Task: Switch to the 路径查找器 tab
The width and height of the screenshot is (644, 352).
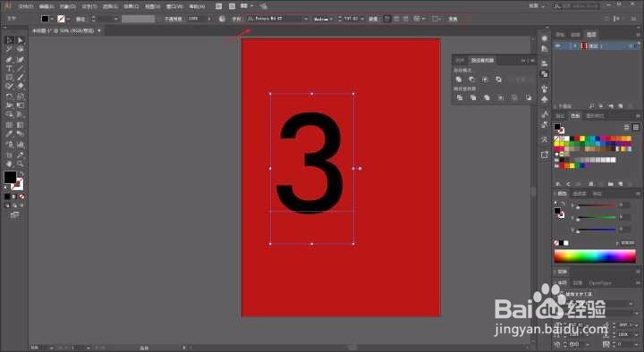Action: [482, 61]
